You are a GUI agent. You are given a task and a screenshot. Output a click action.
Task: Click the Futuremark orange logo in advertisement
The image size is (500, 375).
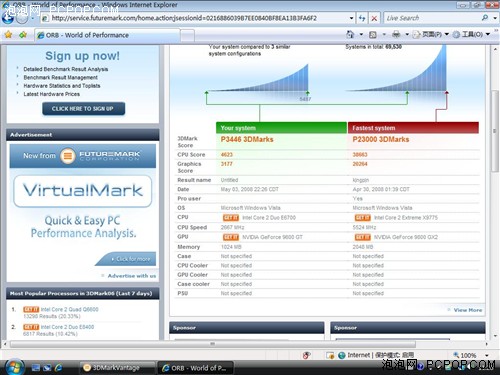coord(68,156)
